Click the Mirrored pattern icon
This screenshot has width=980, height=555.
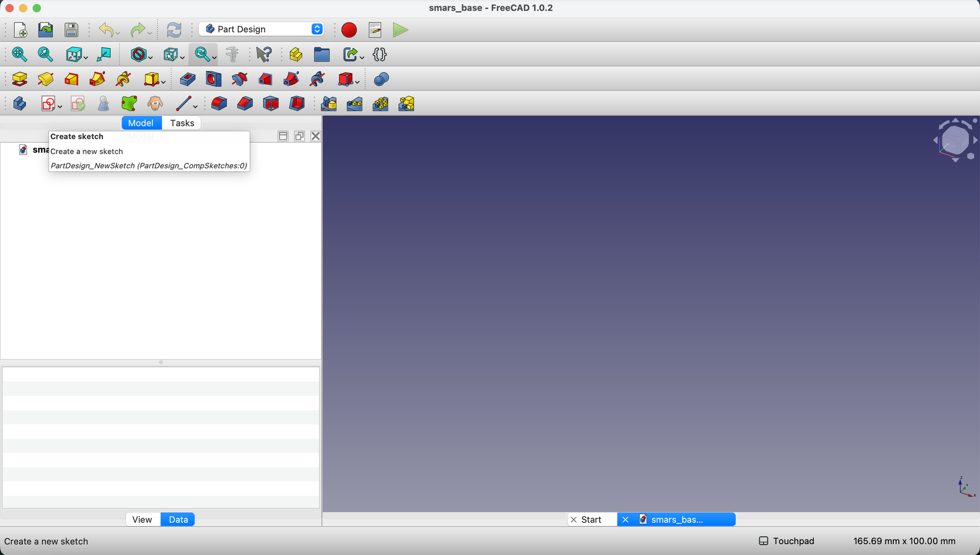[329, 104]
